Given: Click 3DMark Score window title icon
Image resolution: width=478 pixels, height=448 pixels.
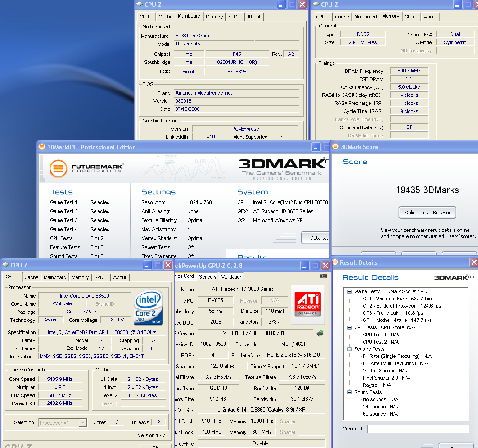Looking at the screenshot, I should (335, 147).
